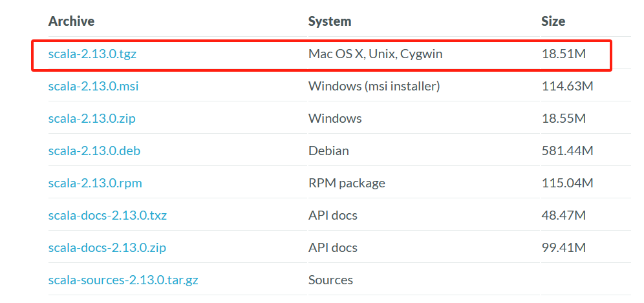The height and width of the screenshot is (303, 644).
Task: Select the 'Sources' system cell
Action: [330, 280]
